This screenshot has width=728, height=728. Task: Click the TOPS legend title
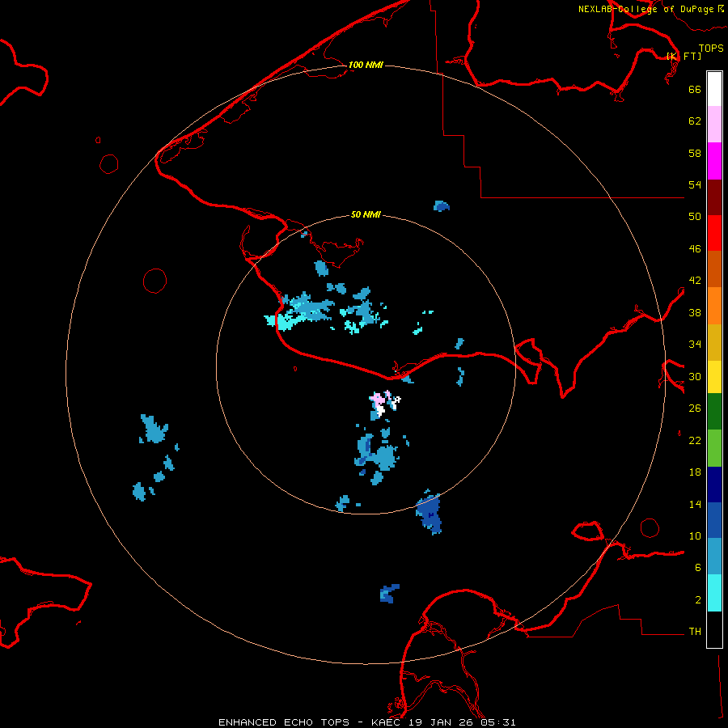tap(711, 48)
